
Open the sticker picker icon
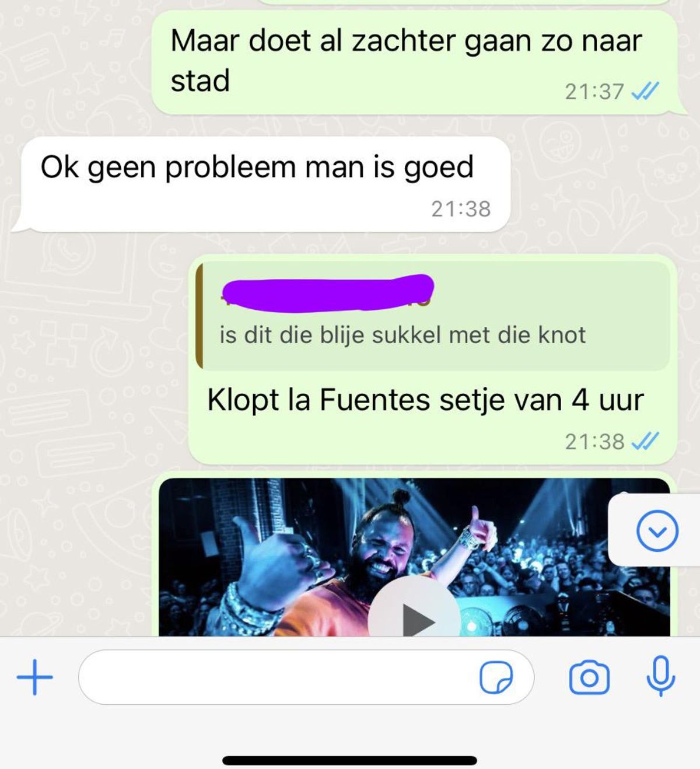pyautogui.click(x=496, y=677)
